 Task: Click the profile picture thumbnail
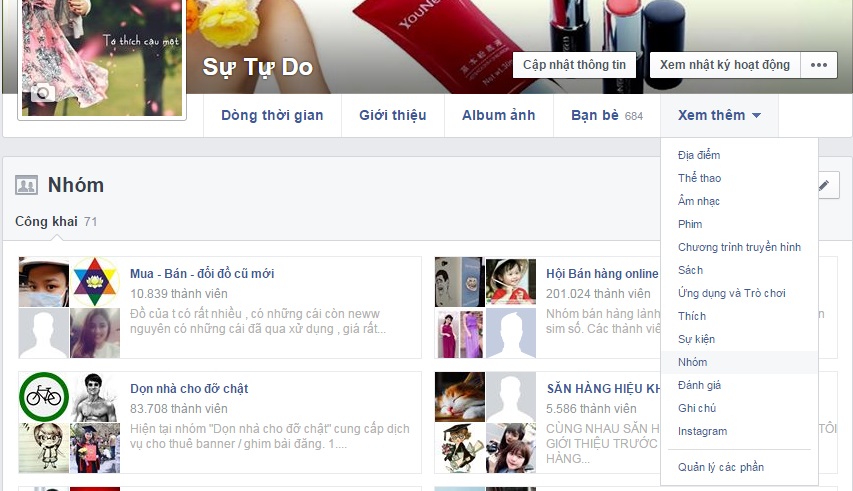102,57
